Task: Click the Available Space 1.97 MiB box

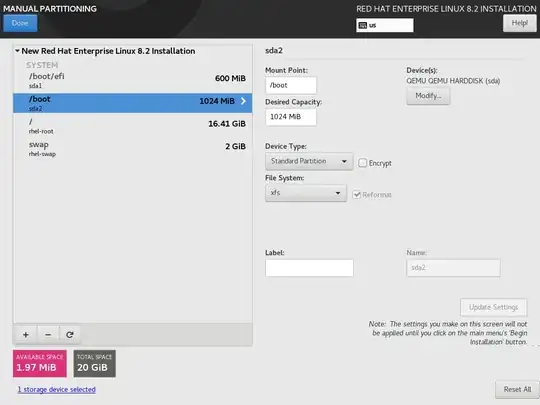Action: pos(40,363)
